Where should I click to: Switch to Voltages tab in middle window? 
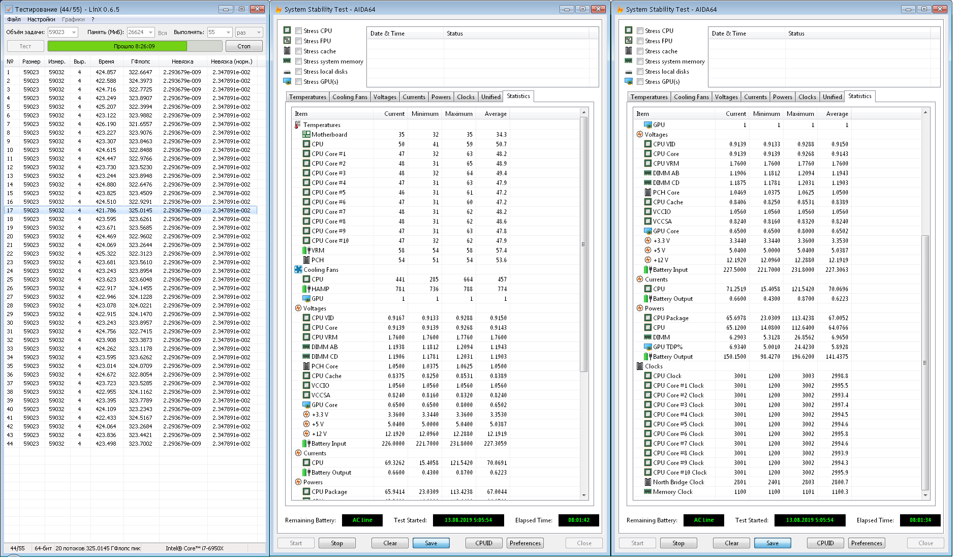385,97
